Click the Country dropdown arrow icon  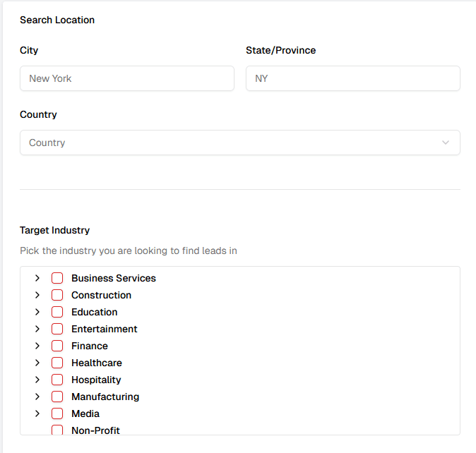446,143
